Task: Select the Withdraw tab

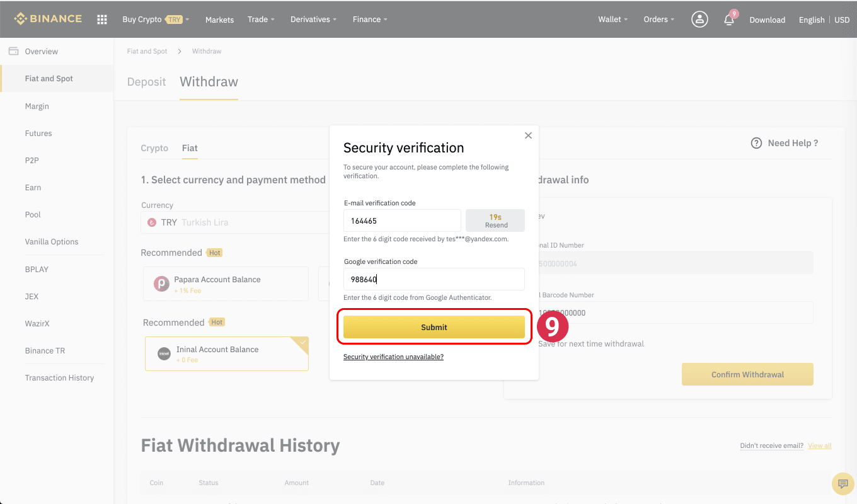Action: [x=209, y=82]
